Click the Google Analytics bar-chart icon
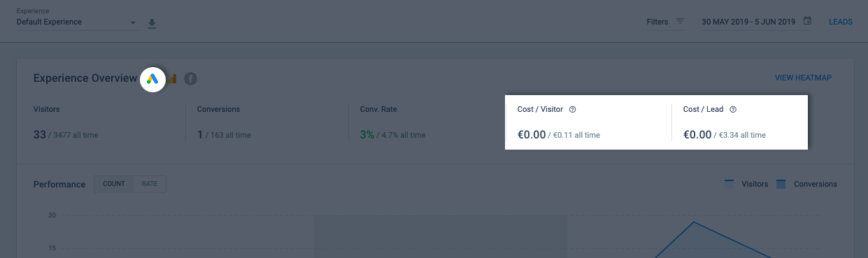This screenshot has width=868, height=258. pos(172,79)
